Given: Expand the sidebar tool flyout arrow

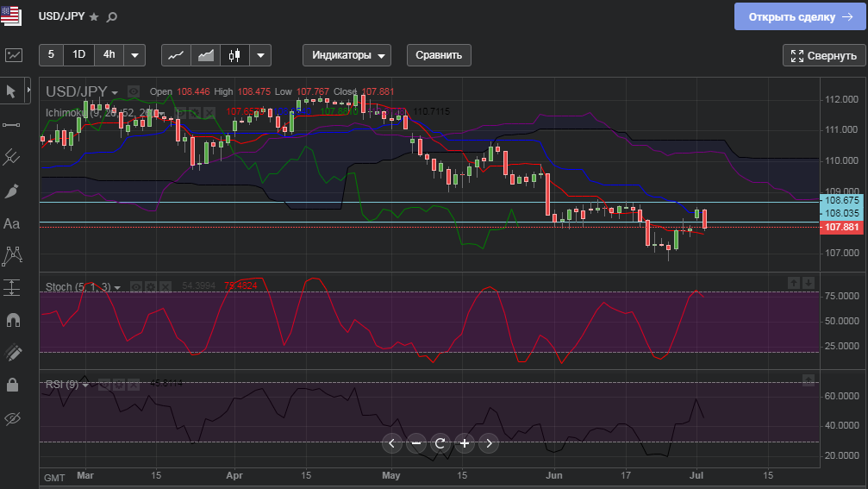Looking at the screenshot, I should coord(28,91).
